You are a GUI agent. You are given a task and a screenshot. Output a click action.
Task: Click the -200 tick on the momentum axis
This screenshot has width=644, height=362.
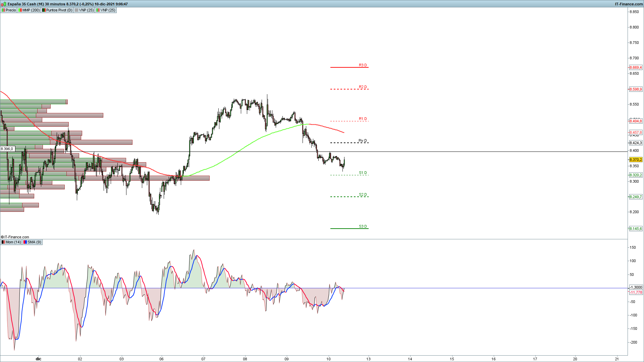[633, 342]
